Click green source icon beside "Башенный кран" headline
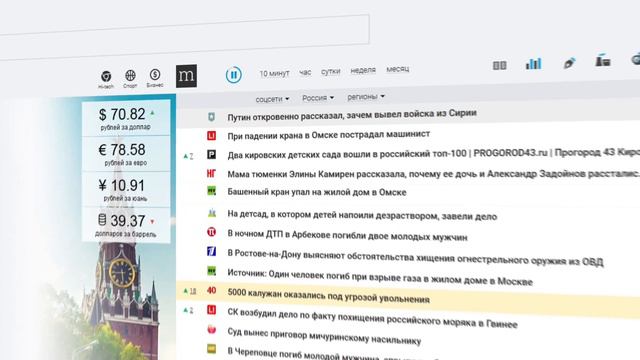Image resolution: width=640 pixels, height=360 pixels. point(211,191)
